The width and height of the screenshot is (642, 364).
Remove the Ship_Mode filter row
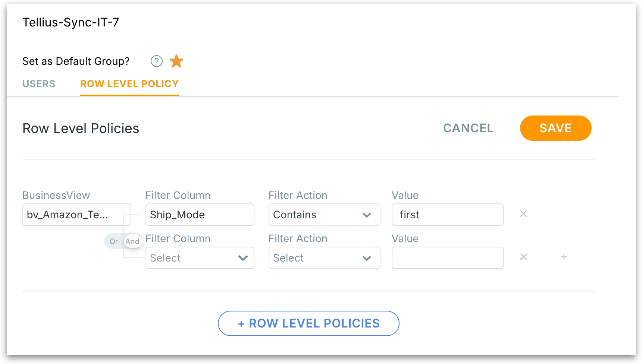pyautogui.click(x=523, y=214)
